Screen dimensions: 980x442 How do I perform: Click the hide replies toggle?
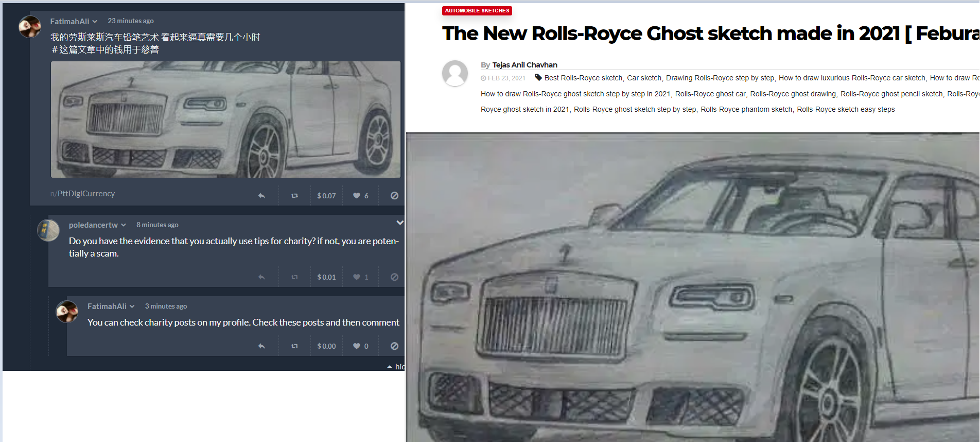click(x=396, y=367)
